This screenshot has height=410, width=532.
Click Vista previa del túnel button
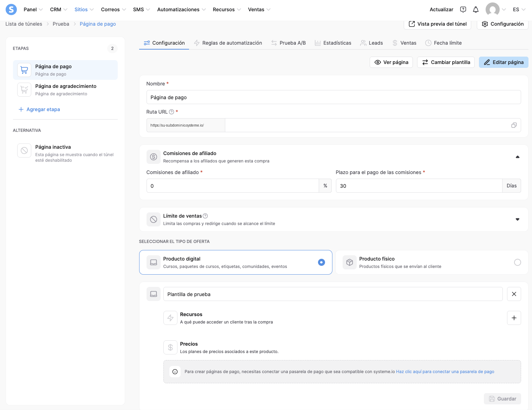pos(437,24)
